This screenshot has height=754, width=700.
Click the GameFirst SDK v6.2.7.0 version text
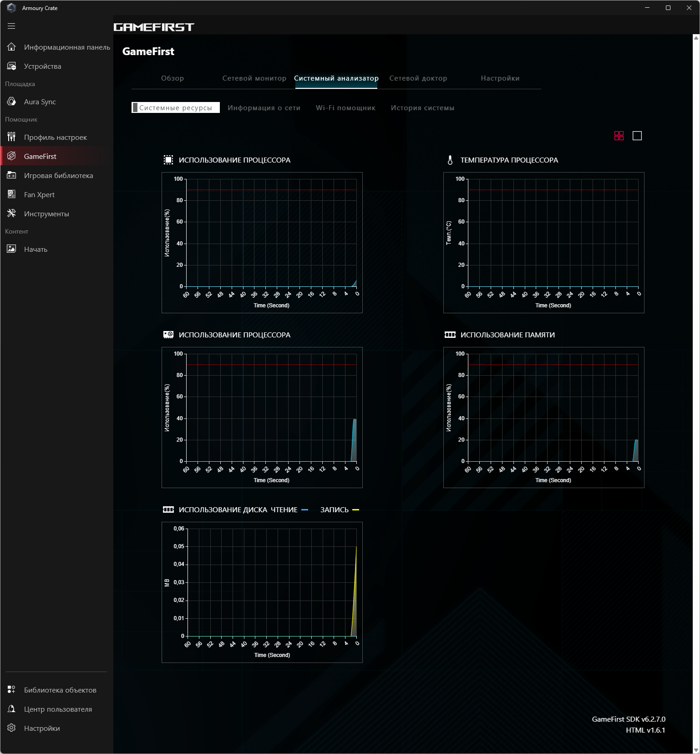[x=629, y=719]
